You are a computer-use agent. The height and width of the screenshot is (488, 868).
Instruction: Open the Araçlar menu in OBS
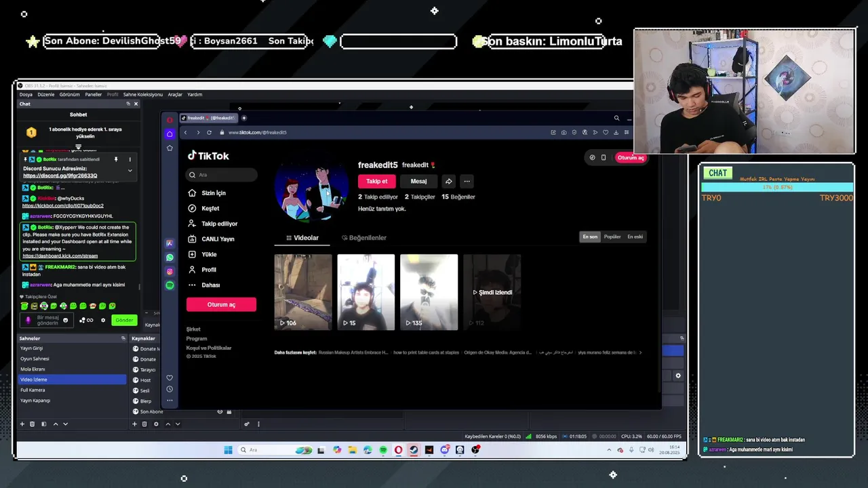click(175, 94)
